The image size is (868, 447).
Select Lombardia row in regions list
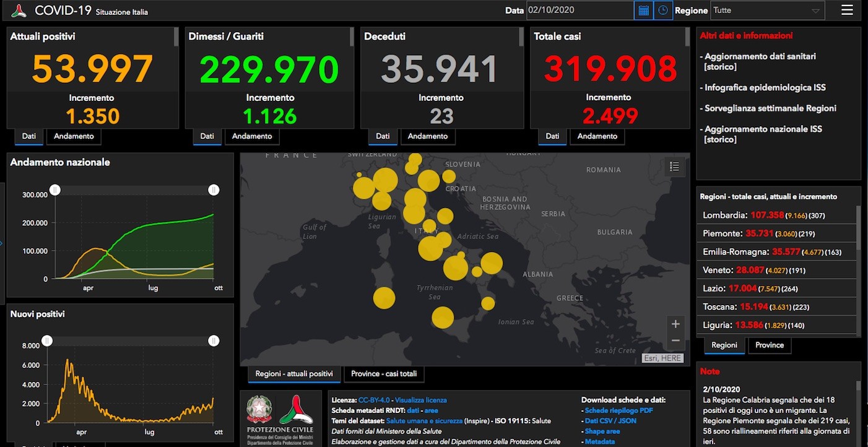778,215
